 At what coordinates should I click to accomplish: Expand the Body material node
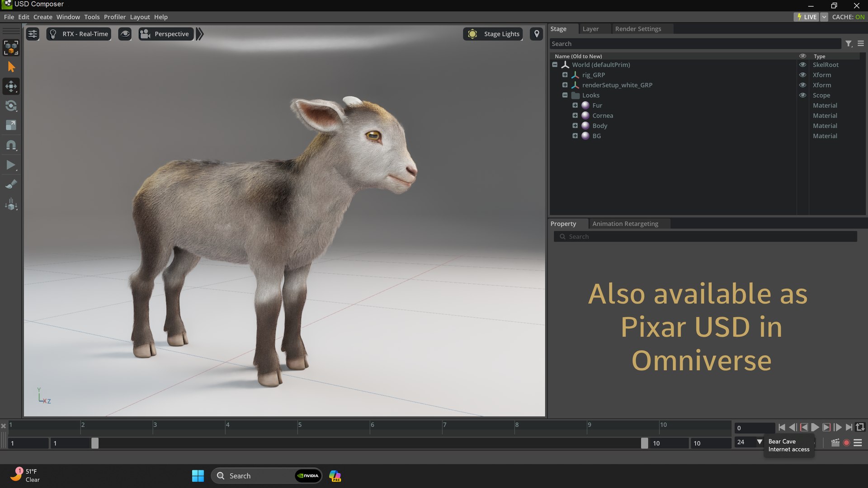coord(575,126)
